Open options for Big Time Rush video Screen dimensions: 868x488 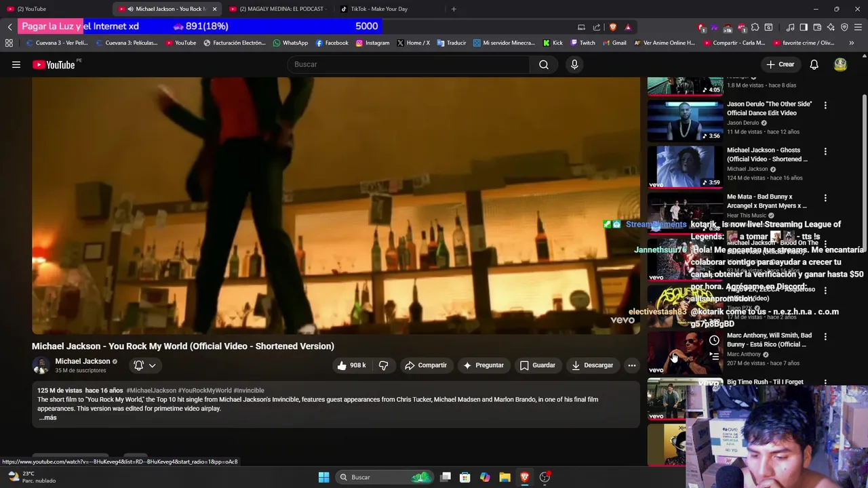(x=825, y=383)
